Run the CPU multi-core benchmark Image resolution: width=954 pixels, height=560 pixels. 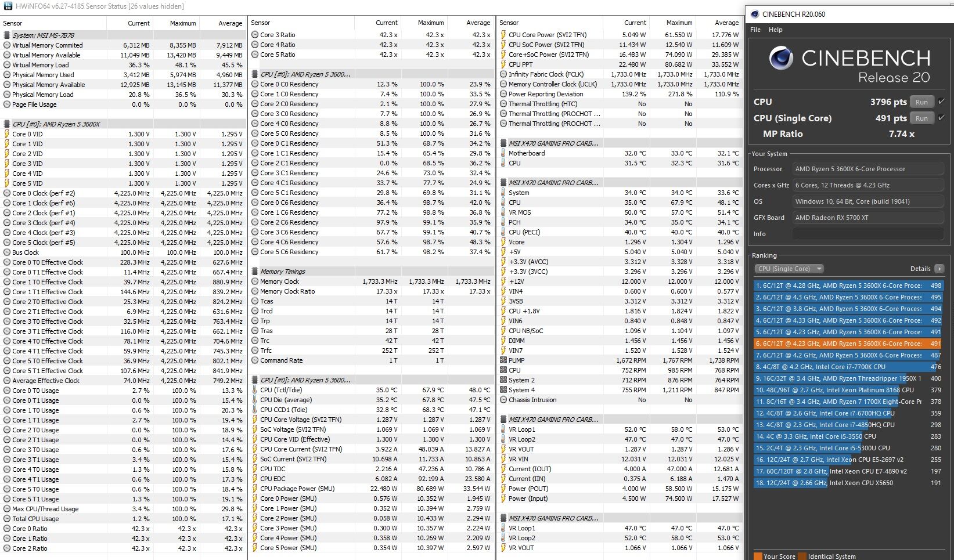922,102
